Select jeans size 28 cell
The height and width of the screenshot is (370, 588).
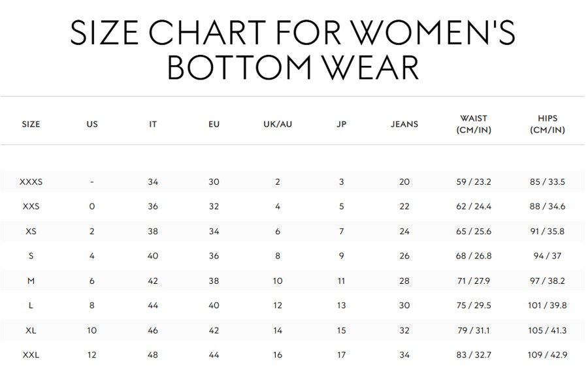(404, 281)
